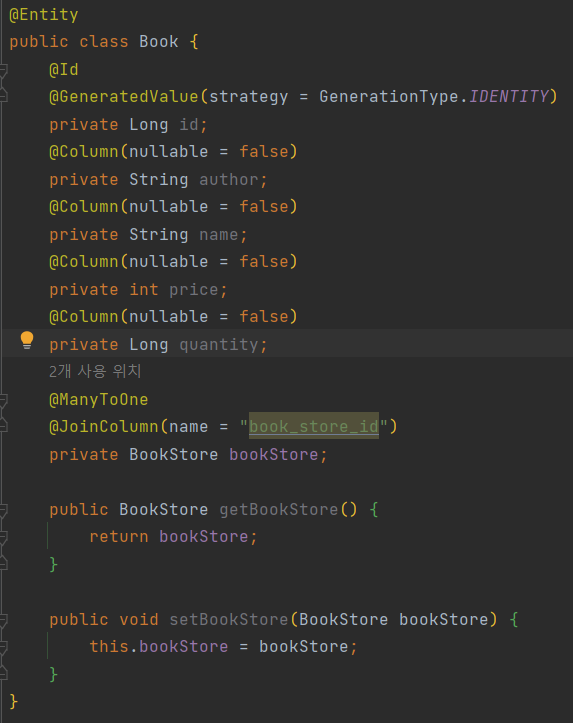Click the closing brace of getBookStore

pos(53,565)
